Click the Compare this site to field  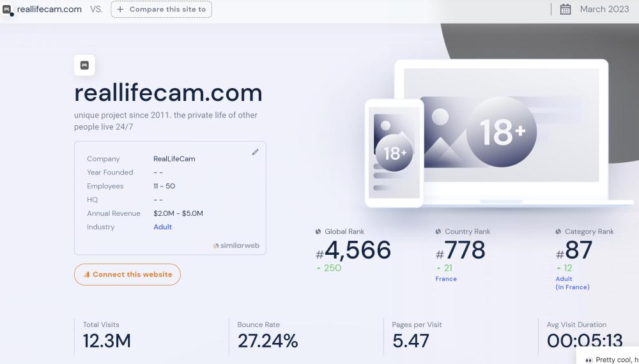coord(162,10)
